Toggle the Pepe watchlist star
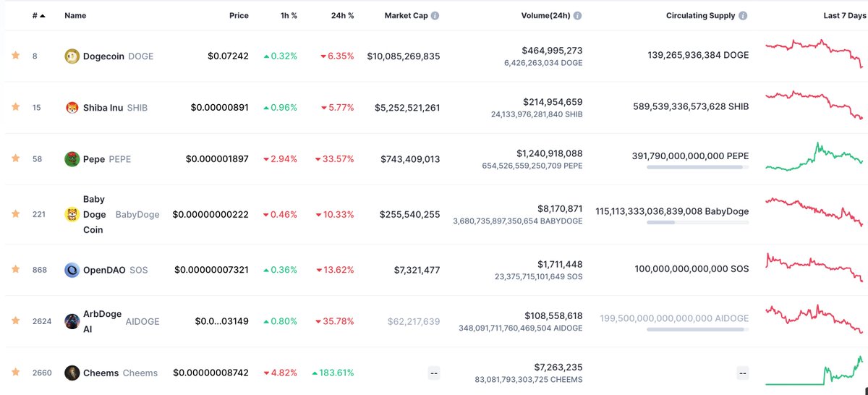868x395 pixels. coord(15,158)
